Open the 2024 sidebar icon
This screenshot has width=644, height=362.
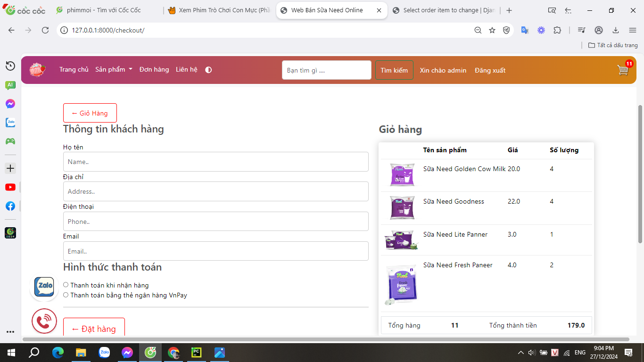click(x=10, y=233)
